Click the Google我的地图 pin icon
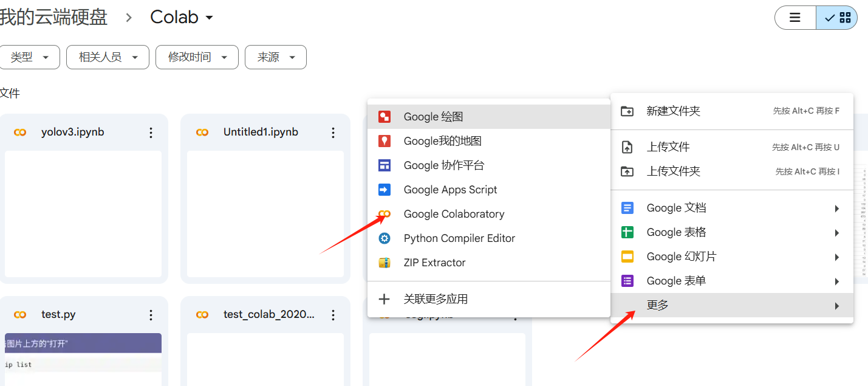The image size is (868, 386). pos(384,141)
